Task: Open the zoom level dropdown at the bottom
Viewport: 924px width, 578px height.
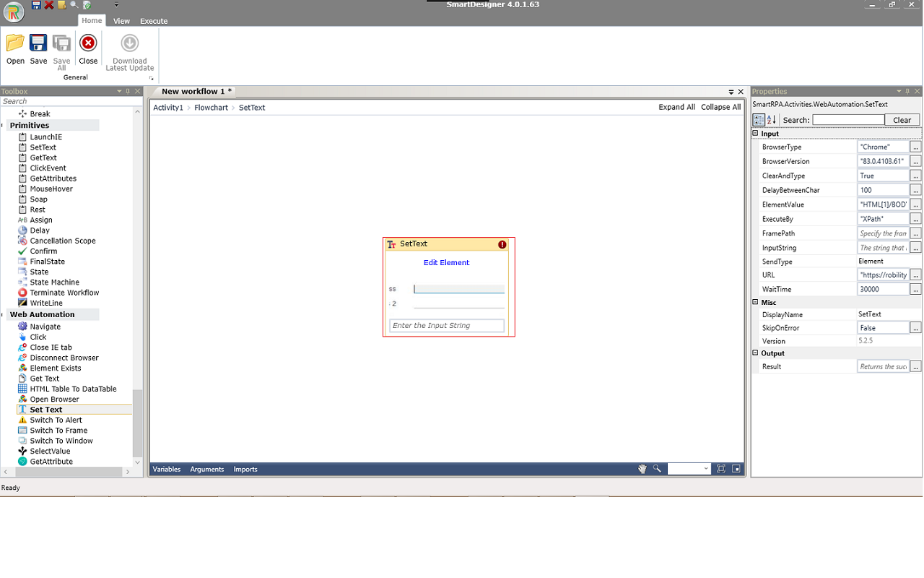Action: pyautogui.click(x=705, y=468)
